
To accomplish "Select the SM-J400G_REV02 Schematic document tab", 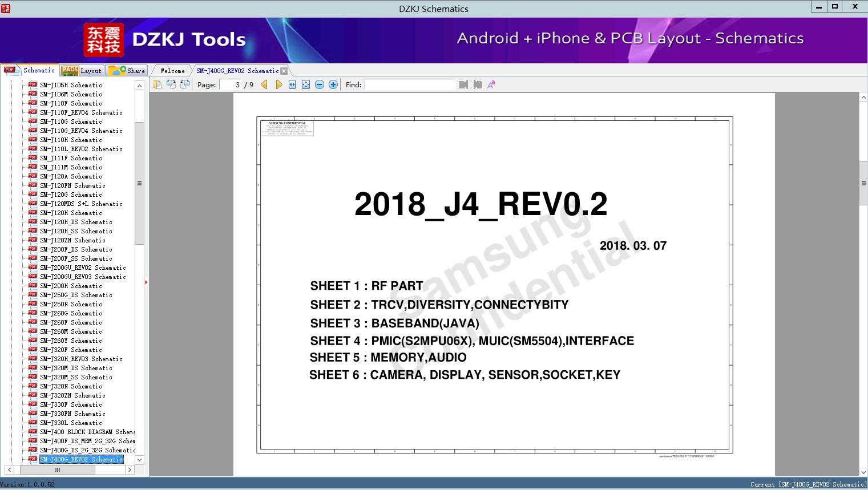I will (237, 71).
